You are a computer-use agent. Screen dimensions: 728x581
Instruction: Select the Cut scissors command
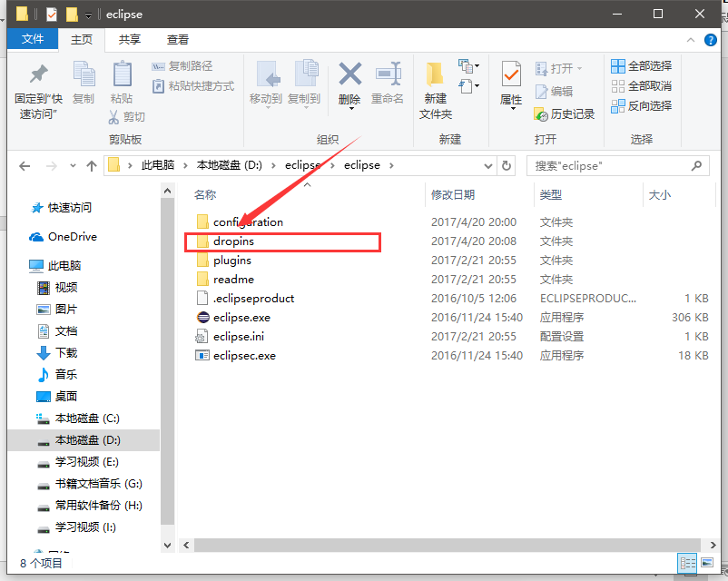coord(126,117)
